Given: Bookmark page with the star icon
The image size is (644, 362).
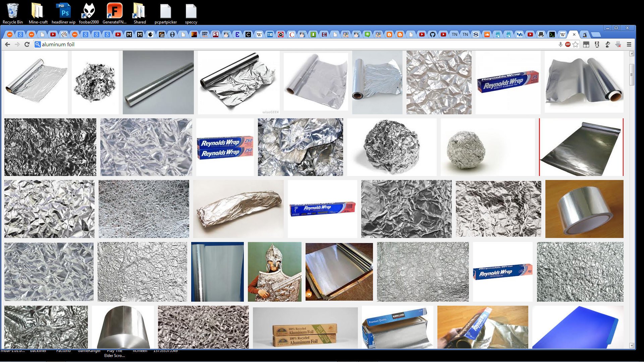Looking at the screenshot, I should (x=576, y=45).
